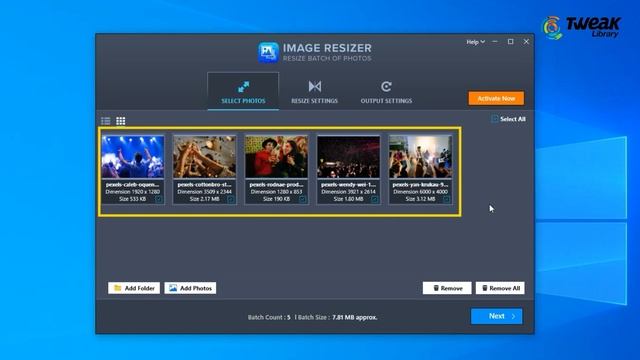Screen dimensions: 640x360
Task: Toggle checkbox on pexels-rodnae-prod photo
Action: (302, 199)
